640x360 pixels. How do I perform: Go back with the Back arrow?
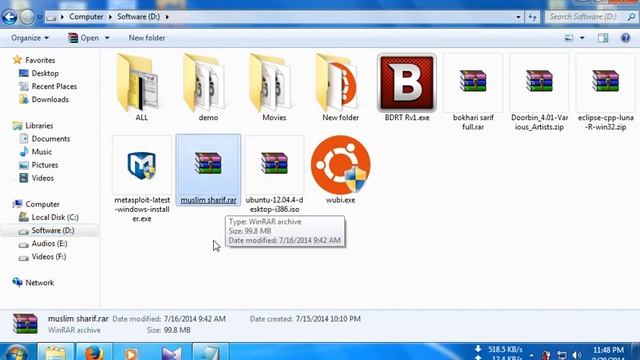tap(9, 17)
